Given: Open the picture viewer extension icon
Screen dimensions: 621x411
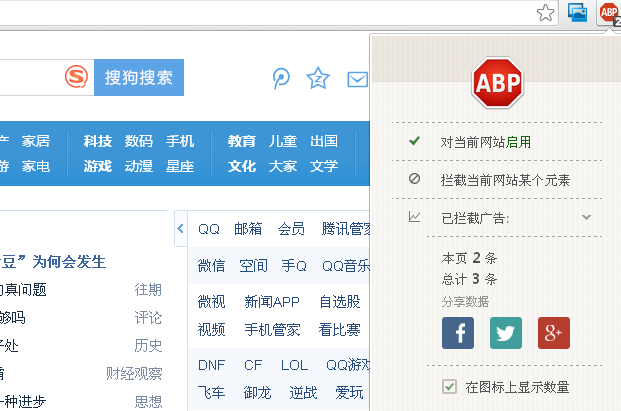Looking at the screenshot, I should 577,12.
